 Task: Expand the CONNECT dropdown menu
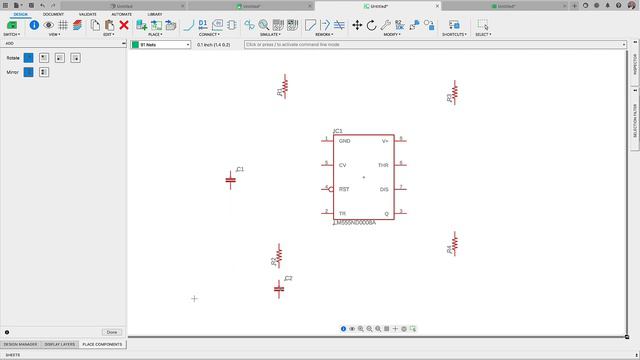[x=209, y=35]
